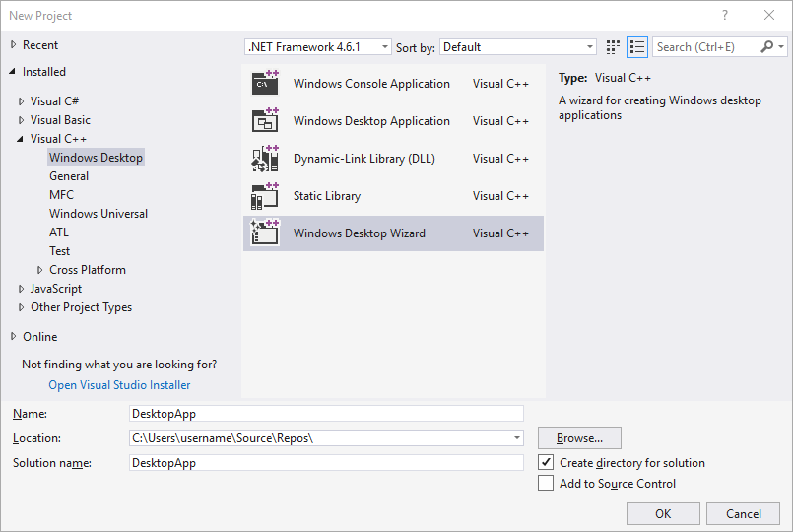
Task: Click the search magnifier icon
Action: tap(766, 47)
